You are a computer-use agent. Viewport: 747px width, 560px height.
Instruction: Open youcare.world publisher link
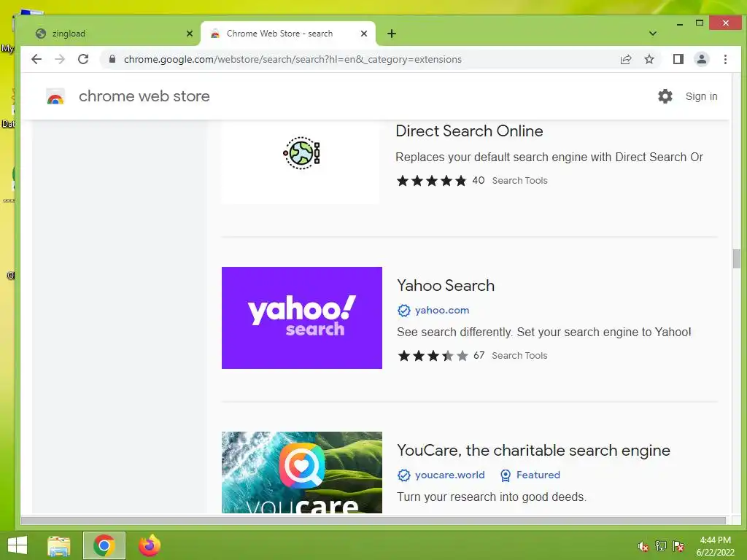449,475
